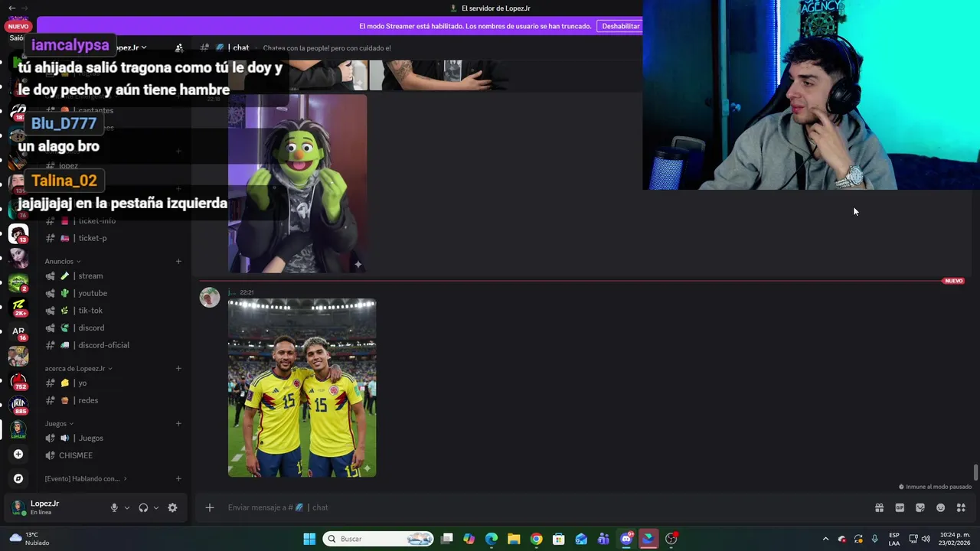Click the NUEVO new-messages marker
Viewport: 980px width, 551px height.
coord(953,281)
